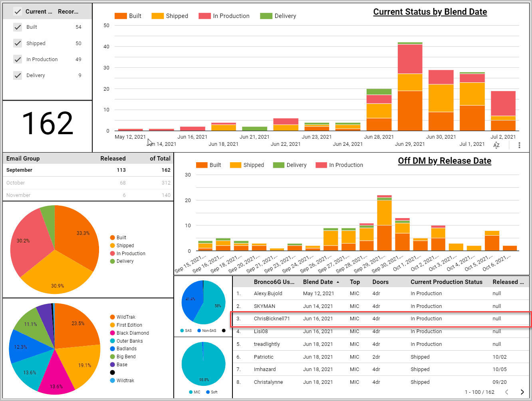This screenshot has height=401, width=532.
Task: Toggle the select-all checkbox in filter header
Action: click(18, 12)
